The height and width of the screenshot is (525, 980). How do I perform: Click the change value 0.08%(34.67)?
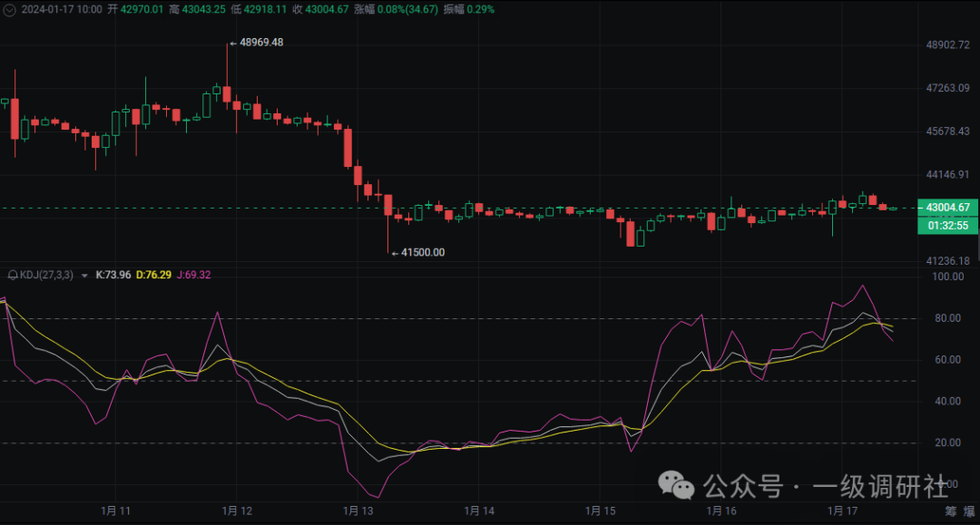407,9
